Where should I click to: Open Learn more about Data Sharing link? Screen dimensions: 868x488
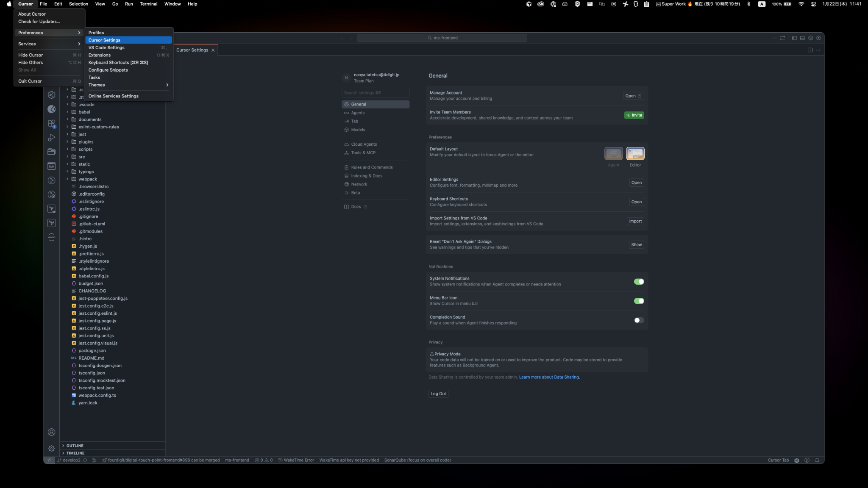tap(549, 377)
